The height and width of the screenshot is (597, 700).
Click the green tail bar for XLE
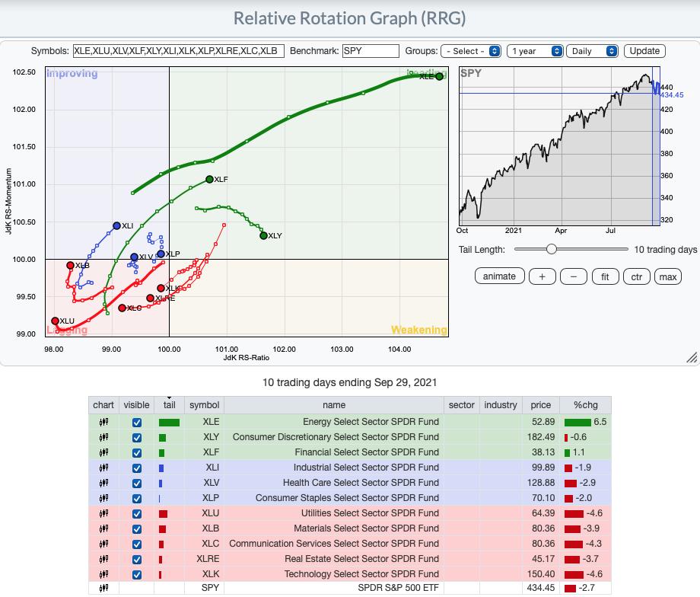click(169, 423)
